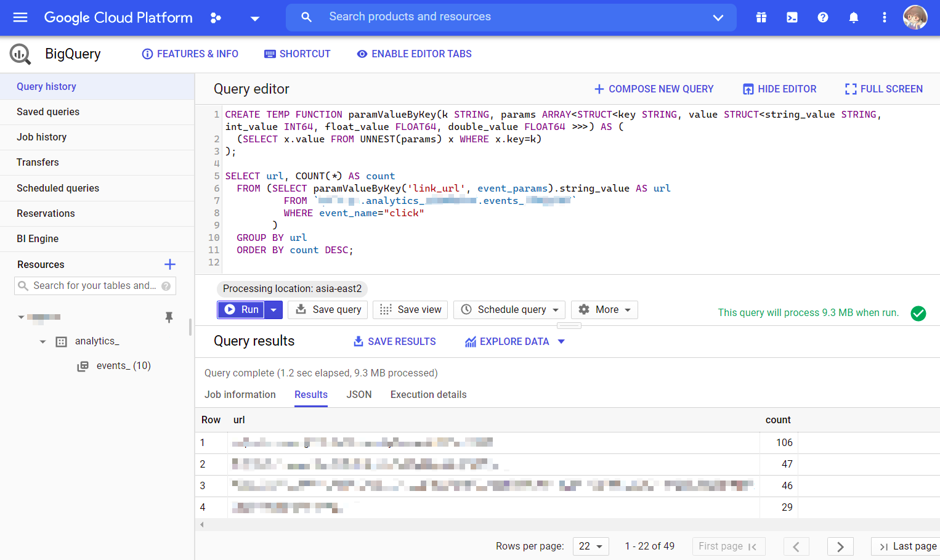The height and width of the screenshot is (560, 940).
Task: Click line 5 SELECT statement in editor
Action: pyautogui.click(x=310, y=176)
